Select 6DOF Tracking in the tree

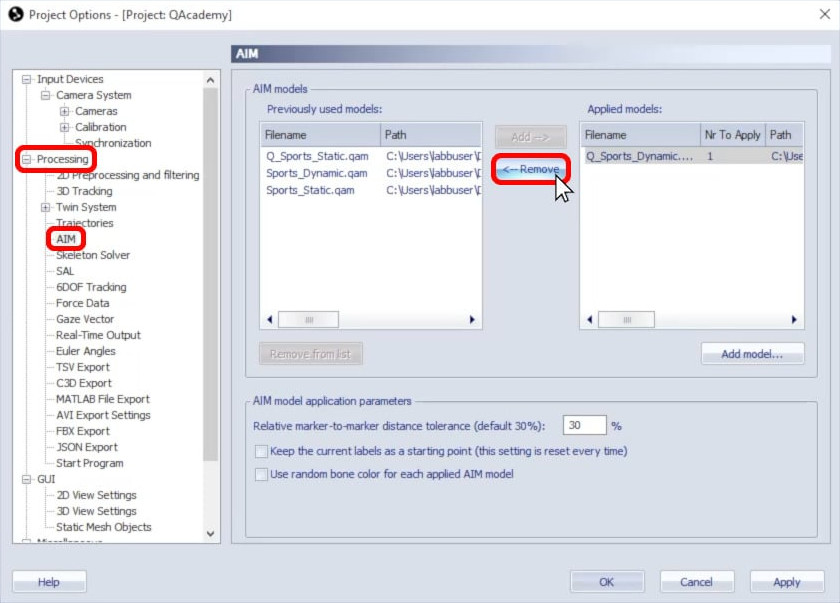coord(90,287)
